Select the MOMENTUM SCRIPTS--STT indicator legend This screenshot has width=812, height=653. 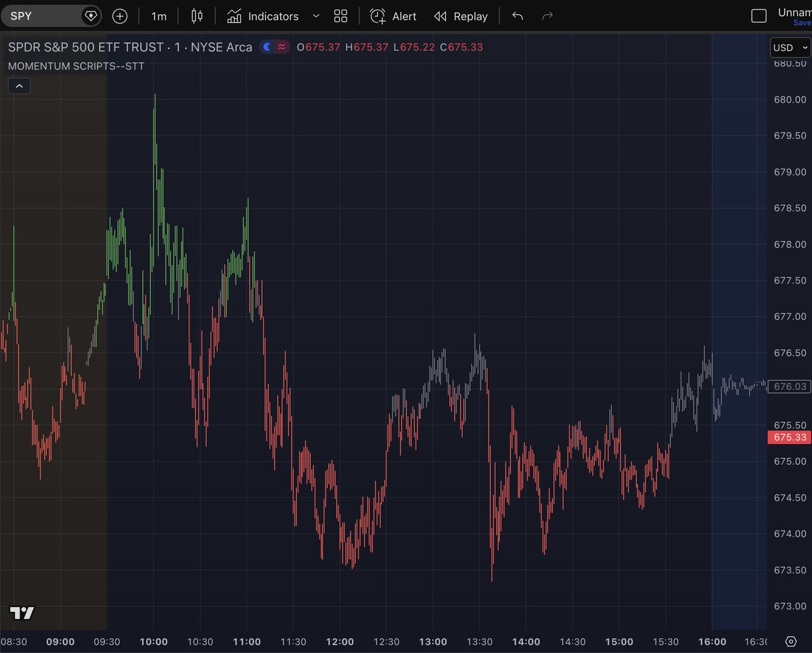click(76, 66)
